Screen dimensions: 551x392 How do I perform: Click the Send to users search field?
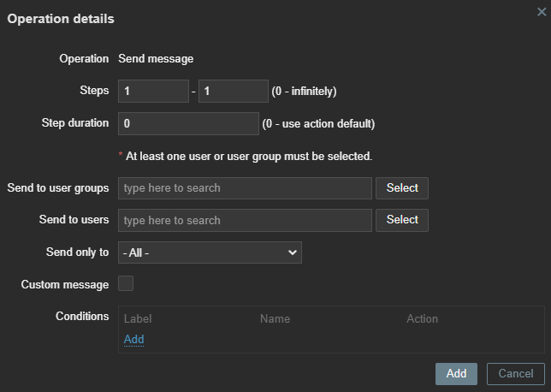tap(245, 220)
